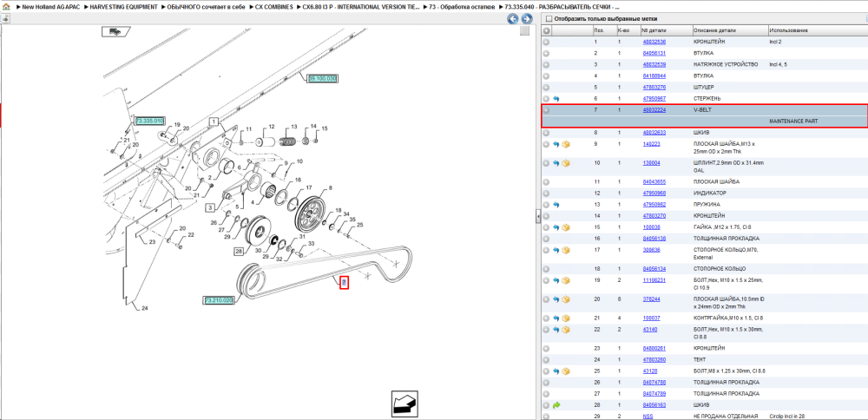Click the blue arrow on part 300636 row
The image size is (868, 420).
click(x=556, y=250)
